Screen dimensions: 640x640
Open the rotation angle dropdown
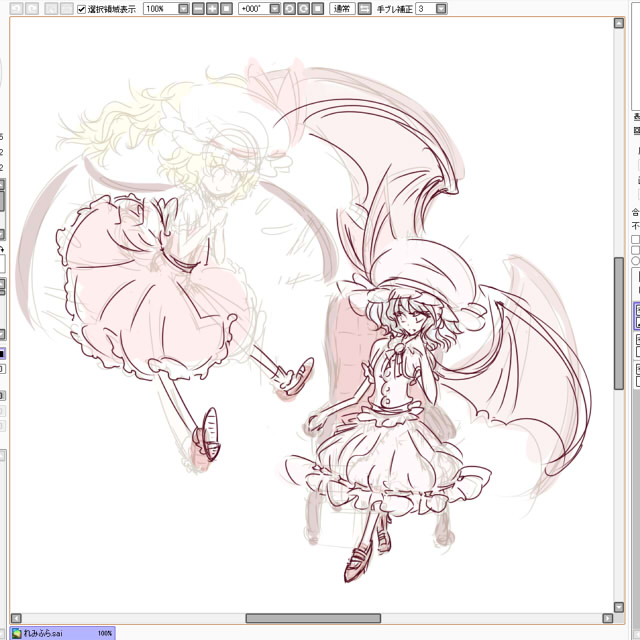point(275,9)
